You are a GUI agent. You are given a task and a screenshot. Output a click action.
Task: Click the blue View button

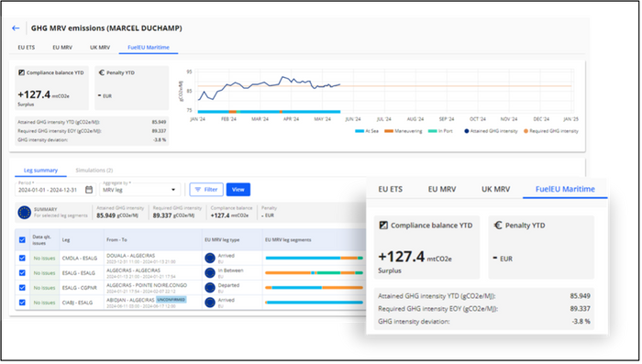(238, 190)
